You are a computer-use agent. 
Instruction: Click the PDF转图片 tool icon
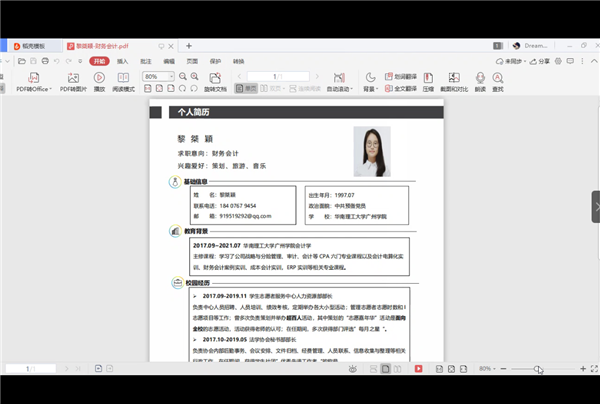(x=72, y=78)
